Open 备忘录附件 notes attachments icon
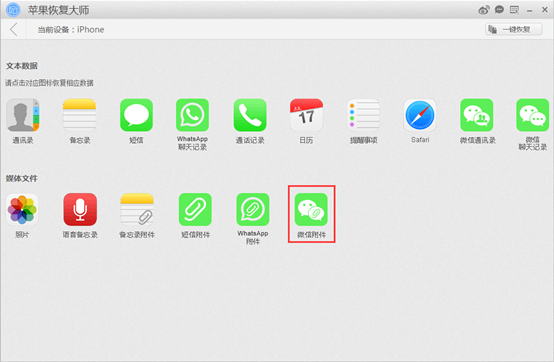This screenshot has height=362, width=554. (x=137, y=209)
